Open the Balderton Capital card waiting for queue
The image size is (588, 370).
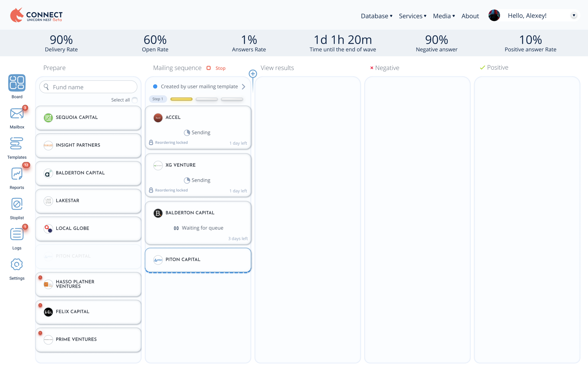tap(198, 223)
